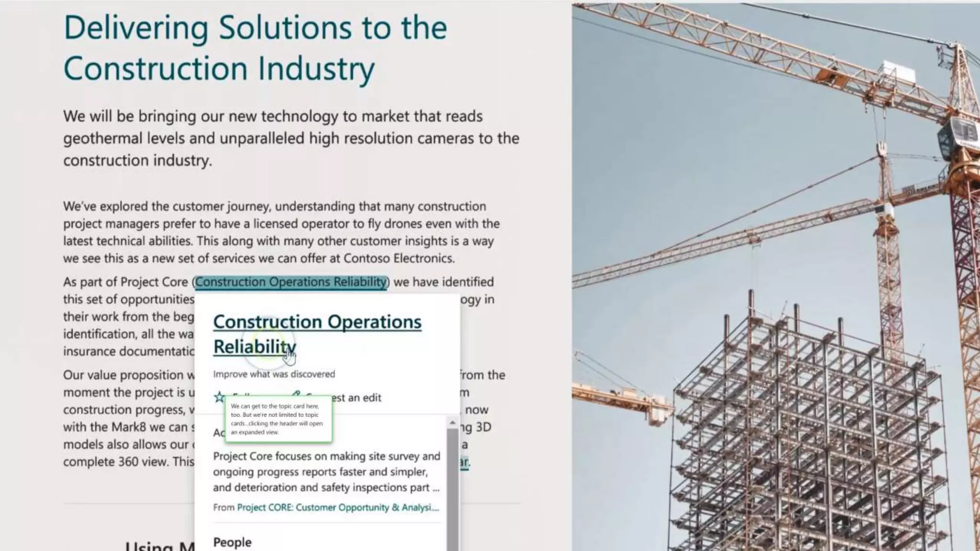Click the 'Improve what was discovered' text
The width and height of the screenshot is (980, 551).
point(274,374)
